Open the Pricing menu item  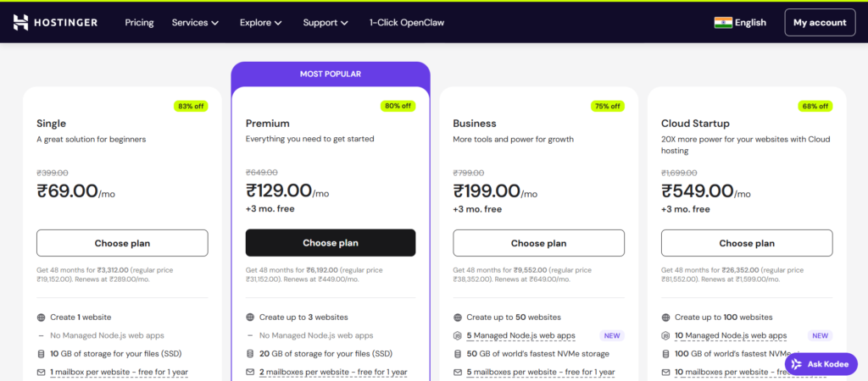(x=139, y=23)
